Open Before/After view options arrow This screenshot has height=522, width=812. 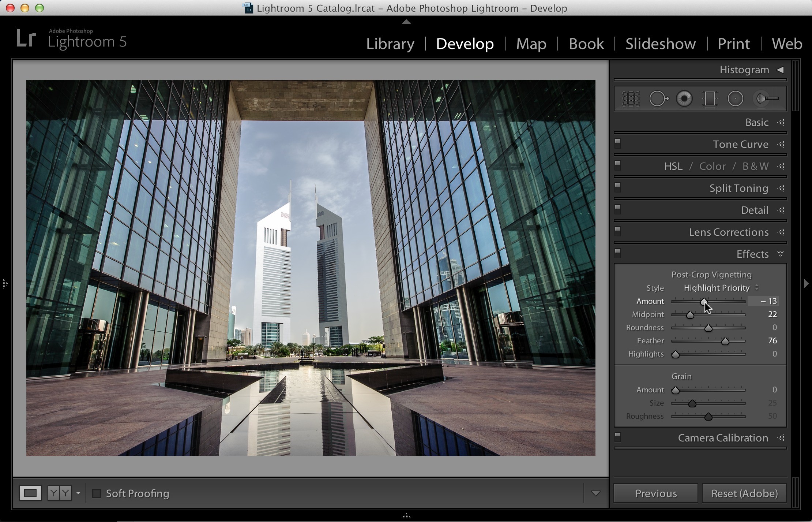click(78, 493)
